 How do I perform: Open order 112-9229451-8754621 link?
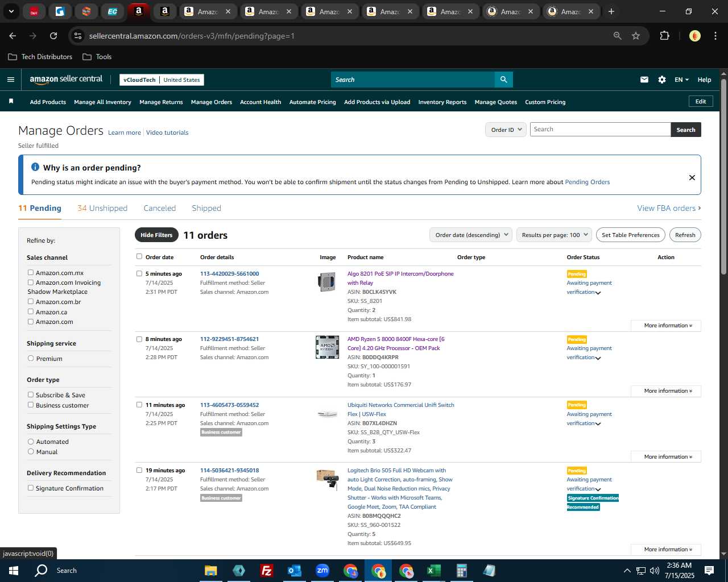(229, 339)
